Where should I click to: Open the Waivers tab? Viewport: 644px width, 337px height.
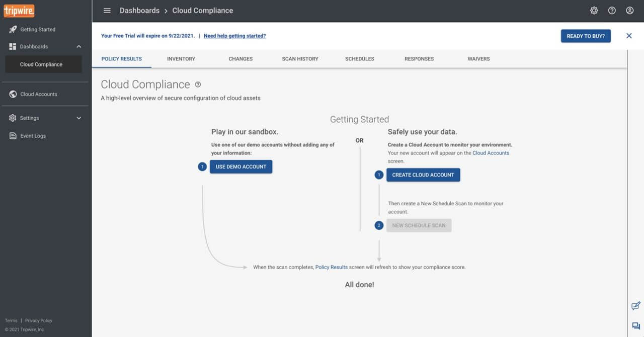[478, 59]
